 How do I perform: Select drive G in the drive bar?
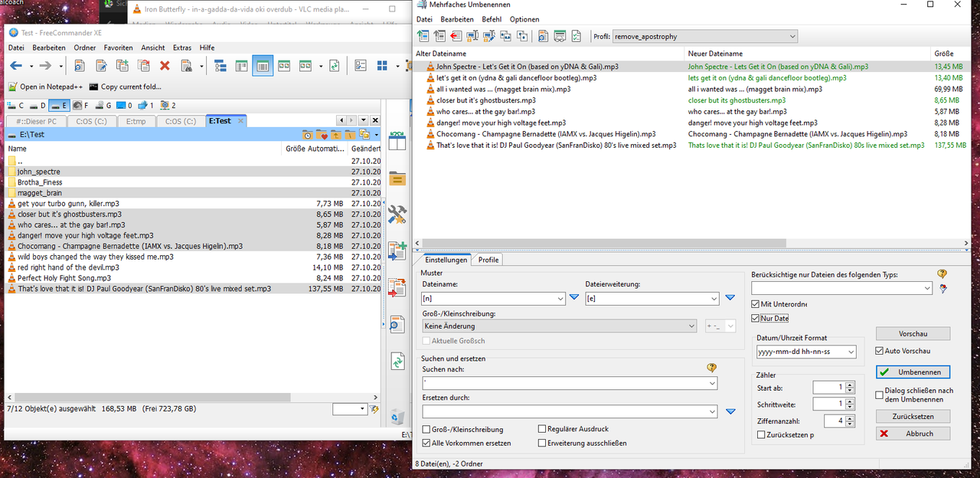tap(104, 105)
